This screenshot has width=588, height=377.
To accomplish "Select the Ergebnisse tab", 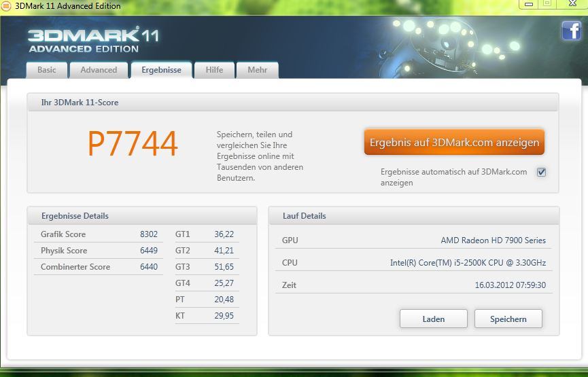I will coord(162,70).
